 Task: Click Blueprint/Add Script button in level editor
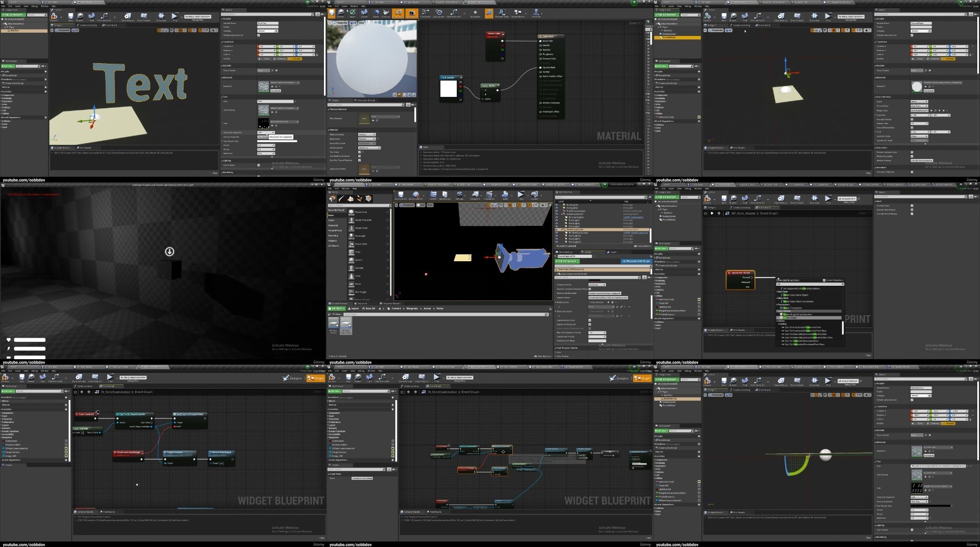[x=636, y=261]
